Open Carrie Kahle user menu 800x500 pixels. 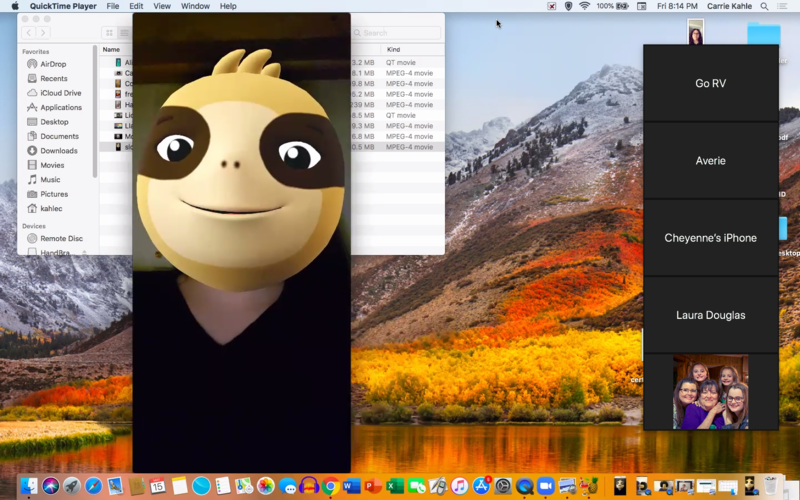(729, 6)
